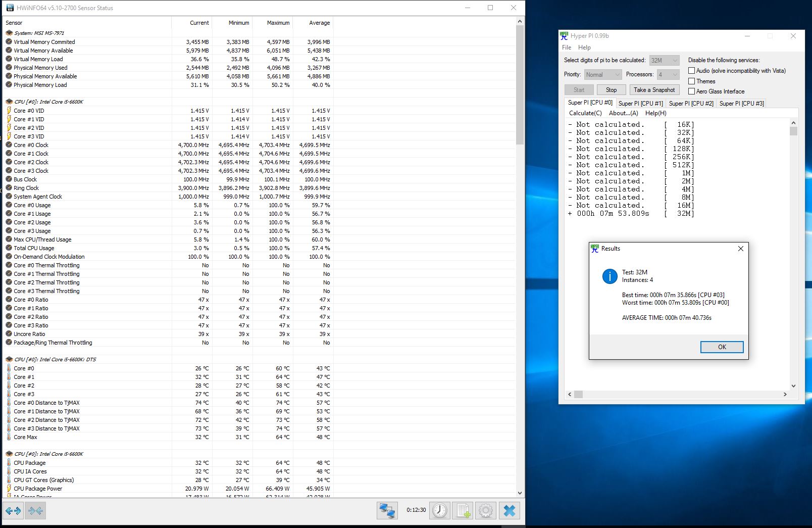The width and height of the screenshot is (812, 528).
Task: Open the network remote monitoring icon
Action: [387, 510]
